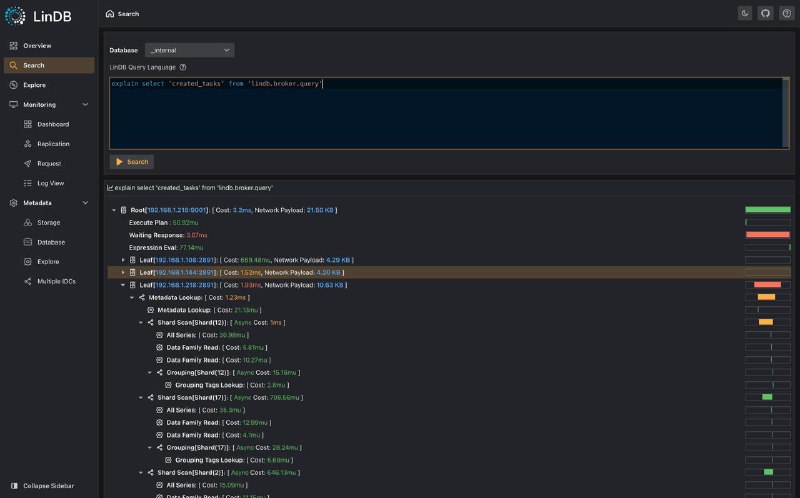Collapse Shard Scan[Shard(17)] node

click(141, 397)
